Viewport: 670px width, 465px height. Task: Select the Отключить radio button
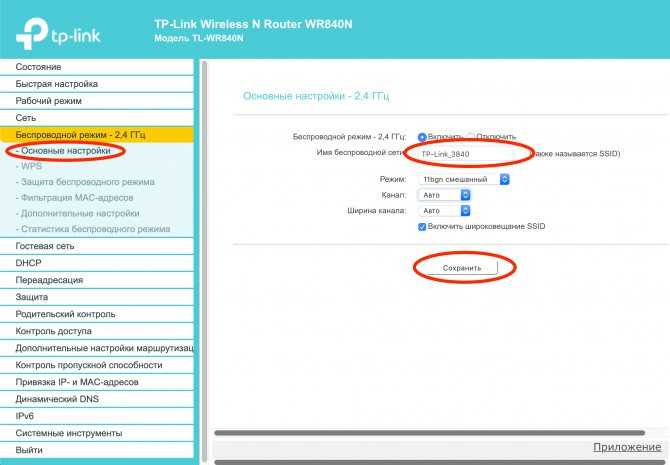[471, 137]
